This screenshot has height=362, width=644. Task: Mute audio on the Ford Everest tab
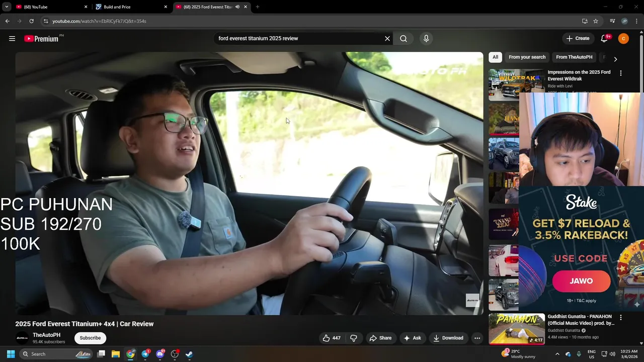(x=237, y=7)
